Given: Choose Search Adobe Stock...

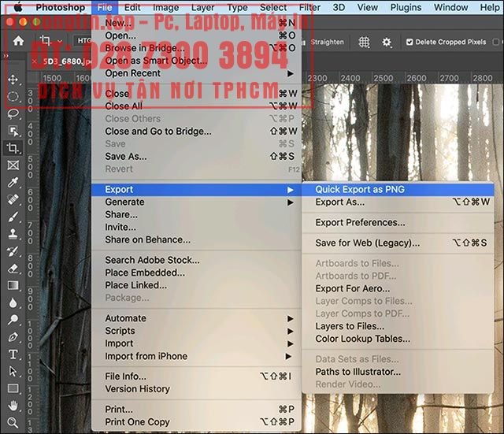Looking at the screenshot, I should click(x=196, y=260).
